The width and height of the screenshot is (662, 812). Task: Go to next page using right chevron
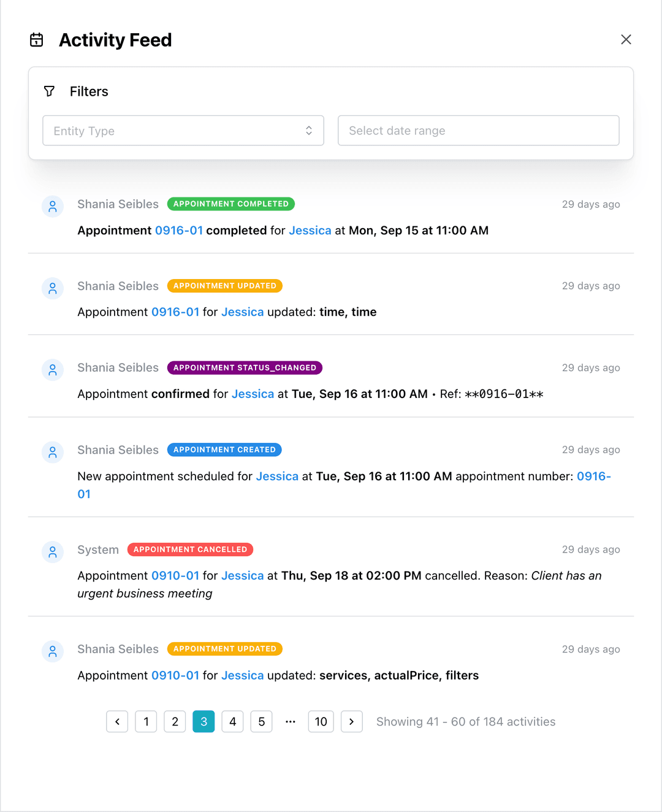click(x=351, y=722)
